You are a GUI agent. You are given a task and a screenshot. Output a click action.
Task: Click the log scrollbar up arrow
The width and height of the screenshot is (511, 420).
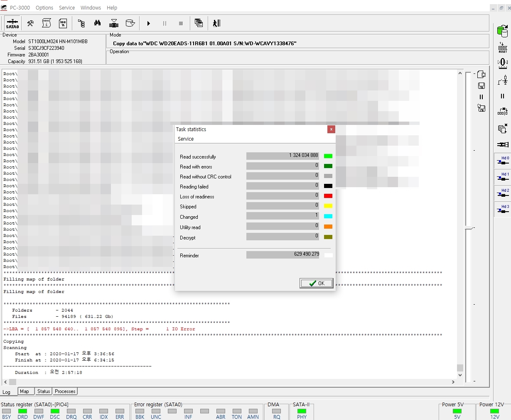click(460, 73)
